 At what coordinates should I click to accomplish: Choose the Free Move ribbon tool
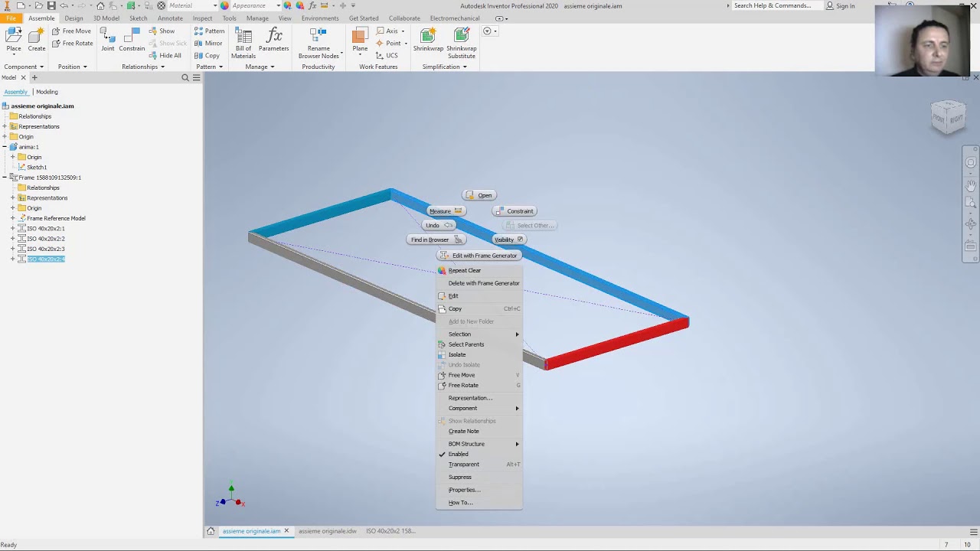(x=71, y=31)
